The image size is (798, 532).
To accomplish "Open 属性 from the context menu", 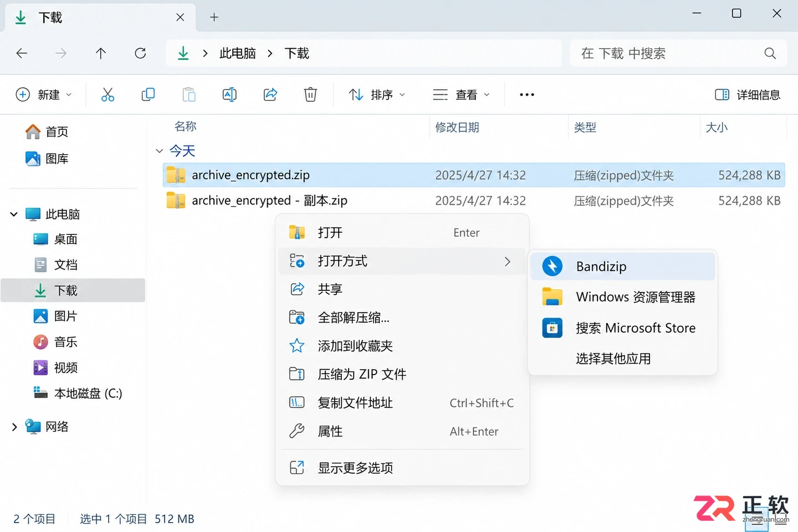I will (402, 431).
